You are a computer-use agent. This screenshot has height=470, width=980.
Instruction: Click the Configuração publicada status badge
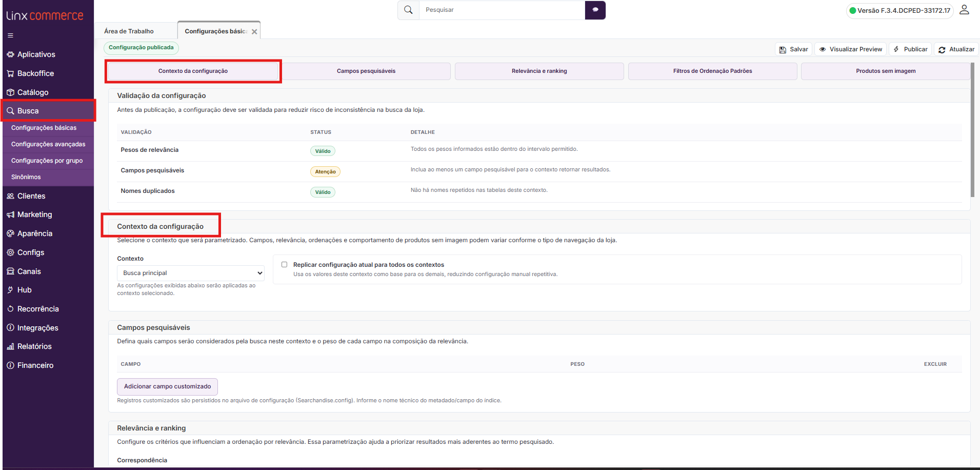click(x=141, y=48)
